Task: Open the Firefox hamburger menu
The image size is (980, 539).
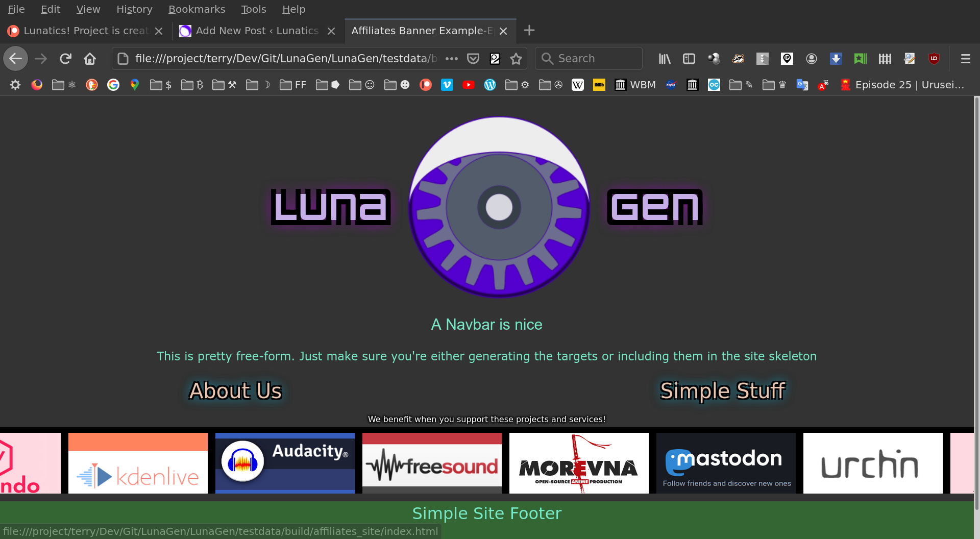Action: [x=965, y=59]
